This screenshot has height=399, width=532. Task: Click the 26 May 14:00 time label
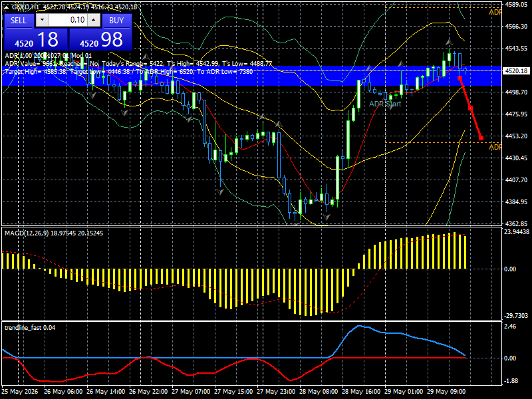click(106, 392)
